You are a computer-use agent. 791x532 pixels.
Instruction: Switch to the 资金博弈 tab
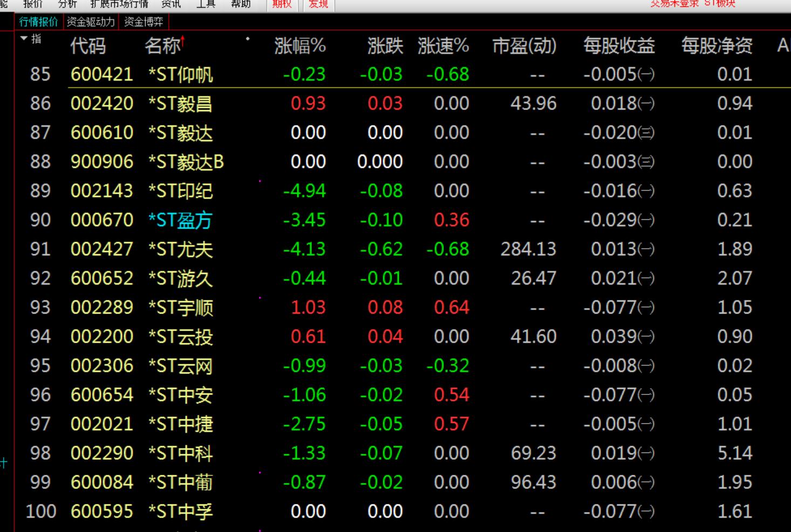(x=144, y=22)
